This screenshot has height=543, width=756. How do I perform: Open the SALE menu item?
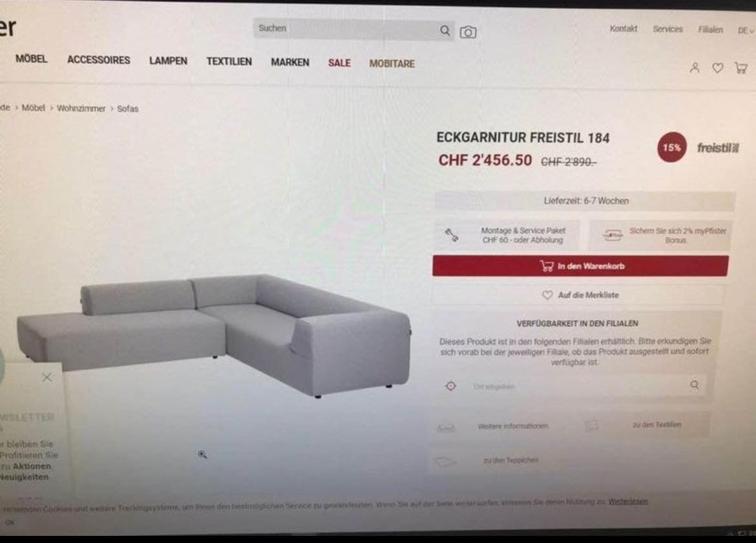[339, 63]
